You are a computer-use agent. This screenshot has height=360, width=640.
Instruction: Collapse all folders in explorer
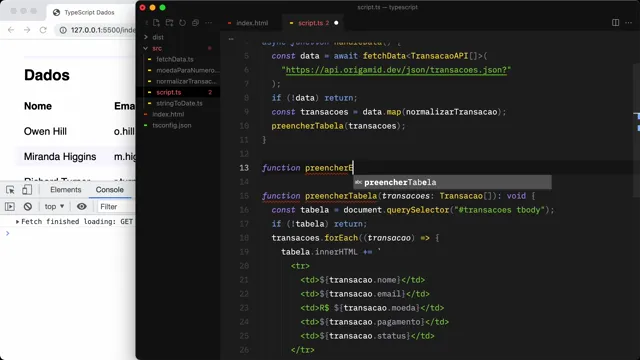tap(196, 23)
